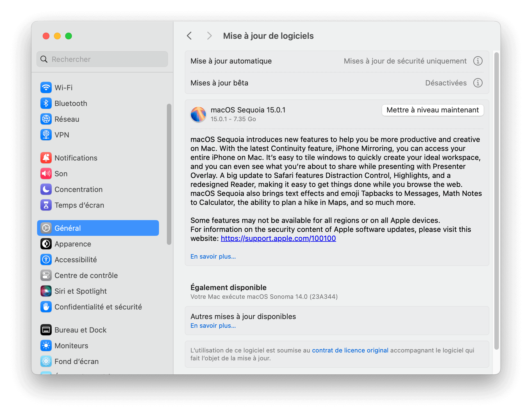Select Notifications label in sidebar
The height and width of the screenshot is (416, 532).
point(76,158)
